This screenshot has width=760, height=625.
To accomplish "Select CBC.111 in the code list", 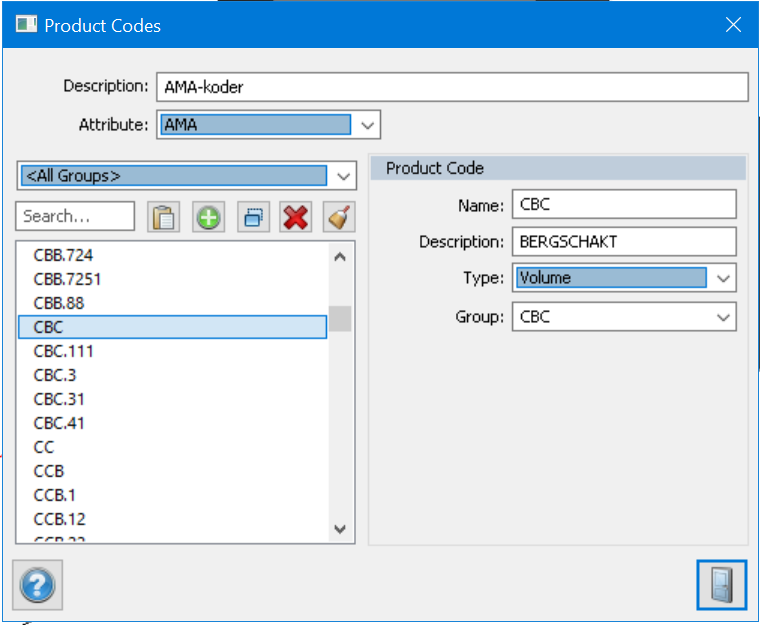I will [64, 351].
